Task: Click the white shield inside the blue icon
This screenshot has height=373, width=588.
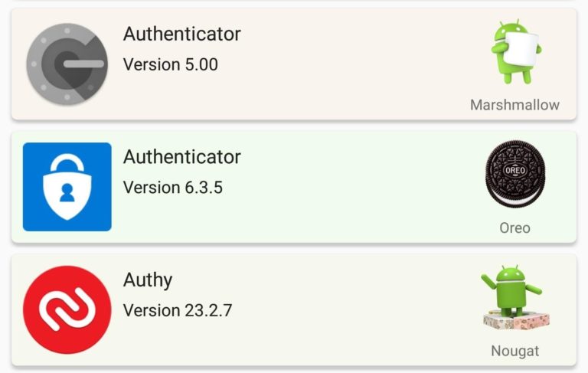Action: (x=67, y=187)
